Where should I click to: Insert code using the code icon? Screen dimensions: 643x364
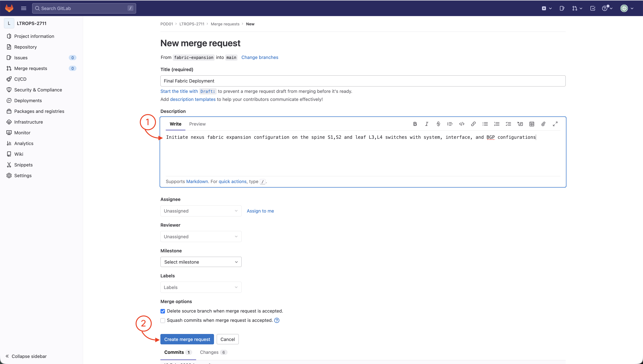(462, 124)
